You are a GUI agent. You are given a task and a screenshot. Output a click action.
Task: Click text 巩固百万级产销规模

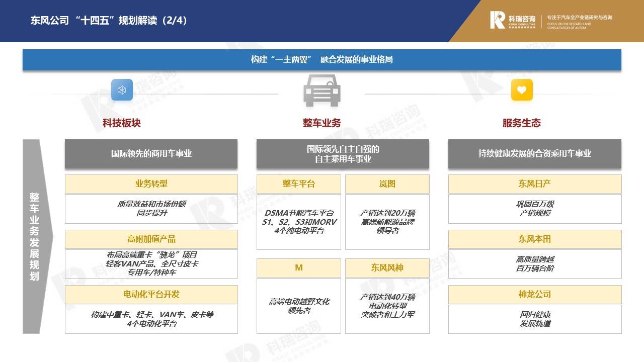click(535, 208)
